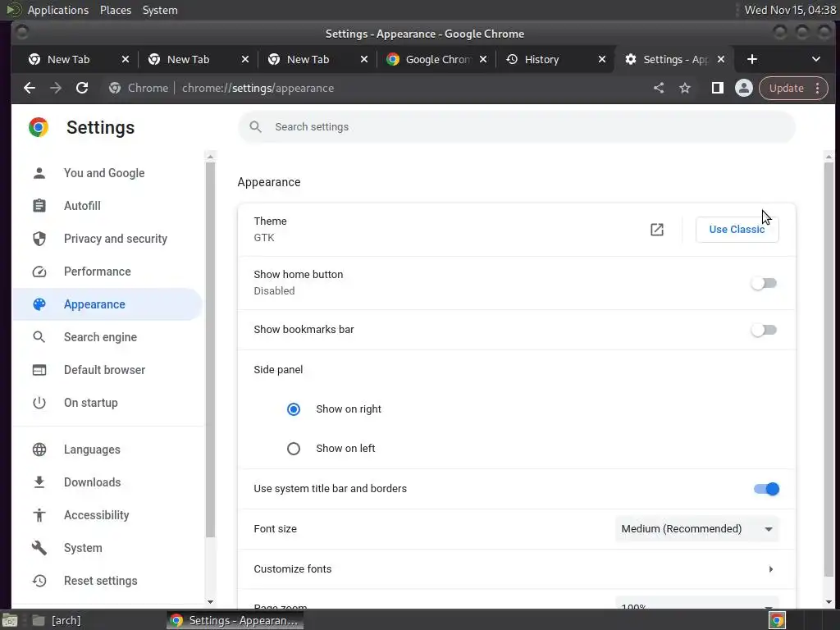This screenshot has width=840, height=630.
Task: Open the profile avatar menu
Action: 743,88
